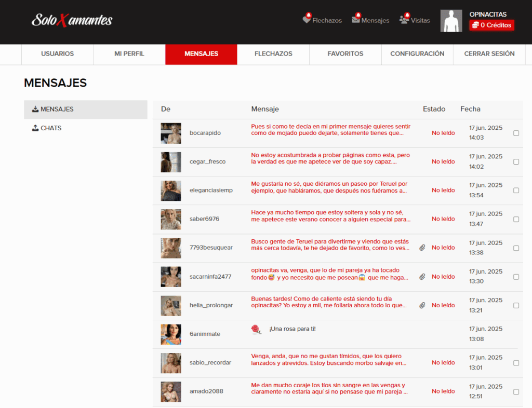Click Cerrar Sesión to log out
Viewport: 532px width, 408px height.
tap(489, 54)
